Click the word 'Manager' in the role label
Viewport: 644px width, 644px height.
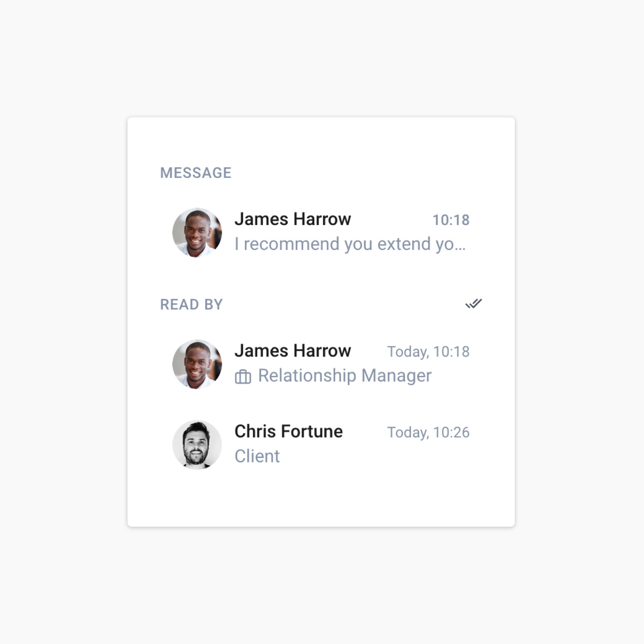click(x=396, y=376)
